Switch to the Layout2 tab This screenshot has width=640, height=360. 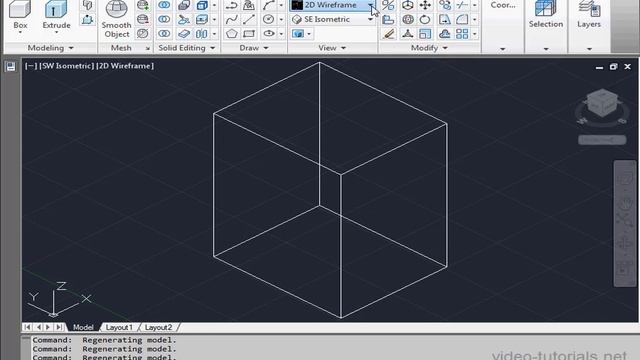tap(158, 327)
